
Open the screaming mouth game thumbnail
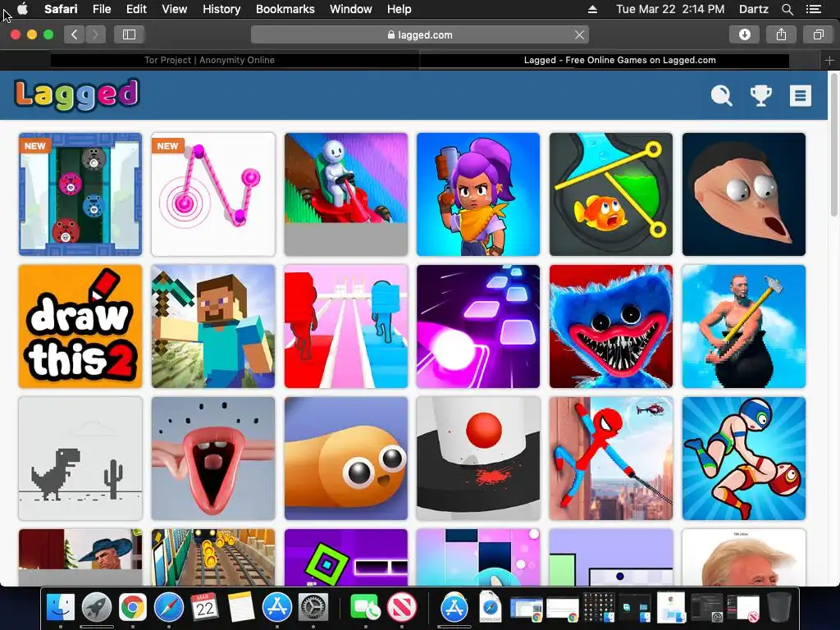pyautogui.click(x=213, y=459)
